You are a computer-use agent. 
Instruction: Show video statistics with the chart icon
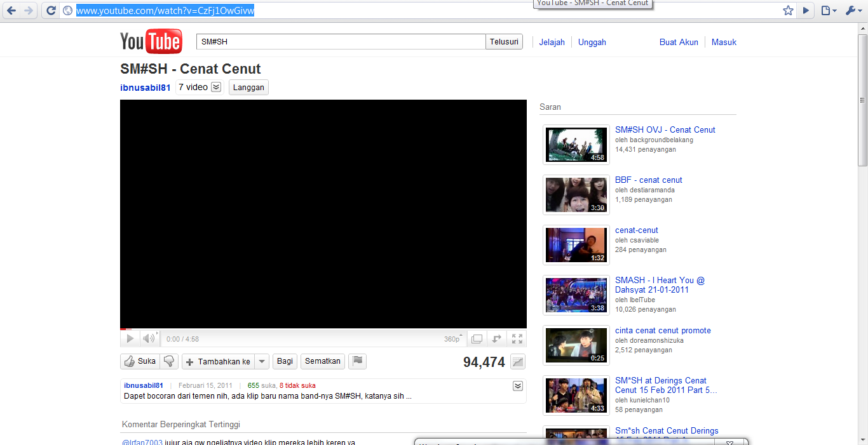518,362
